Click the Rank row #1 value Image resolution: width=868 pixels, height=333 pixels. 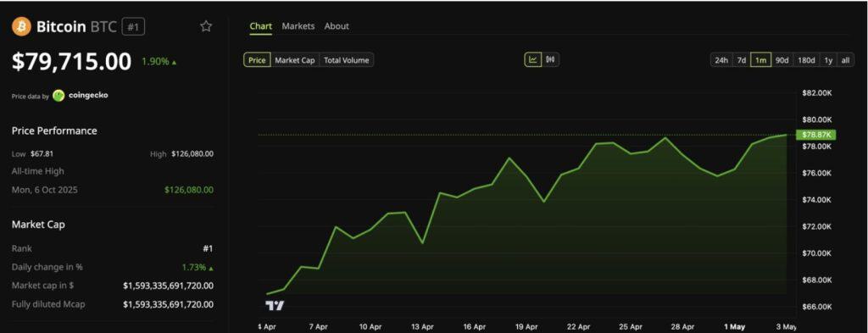coord(208,249)
